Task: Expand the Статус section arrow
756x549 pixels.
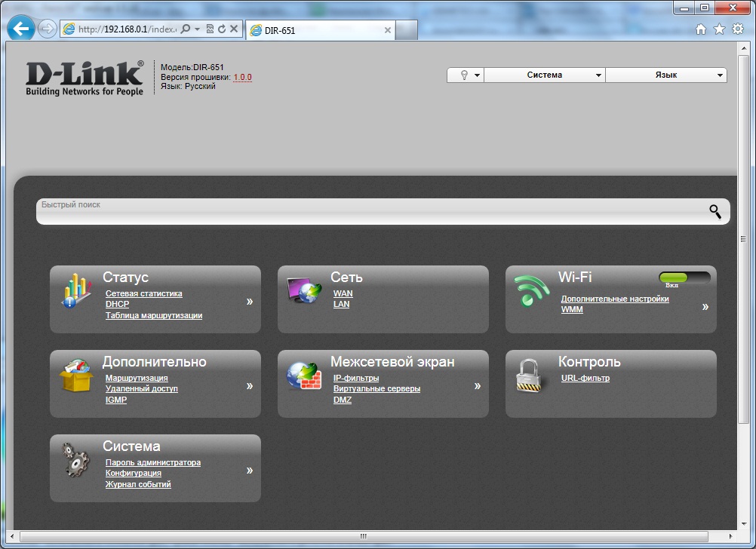Action: point(249,302)
